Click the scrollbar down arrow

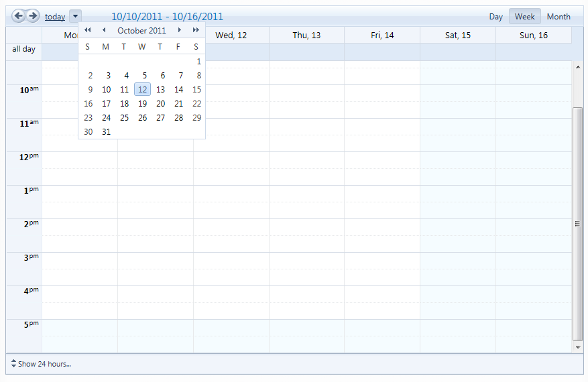[578, 348]
